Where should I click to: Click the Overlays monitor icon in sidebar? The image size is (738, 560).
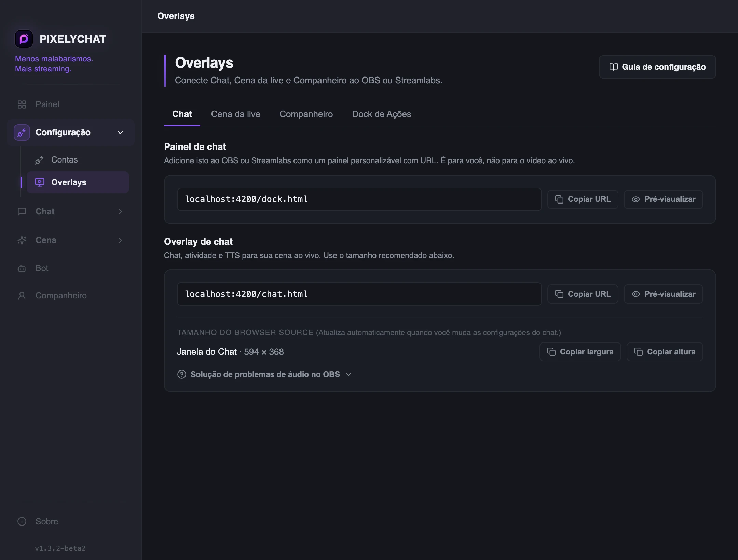click(40, 182)
